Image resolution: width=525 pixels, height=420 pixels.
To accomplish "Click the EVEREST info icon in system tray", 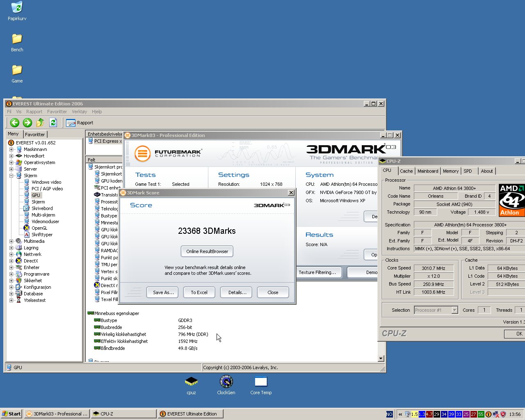I will pos(488,414).
